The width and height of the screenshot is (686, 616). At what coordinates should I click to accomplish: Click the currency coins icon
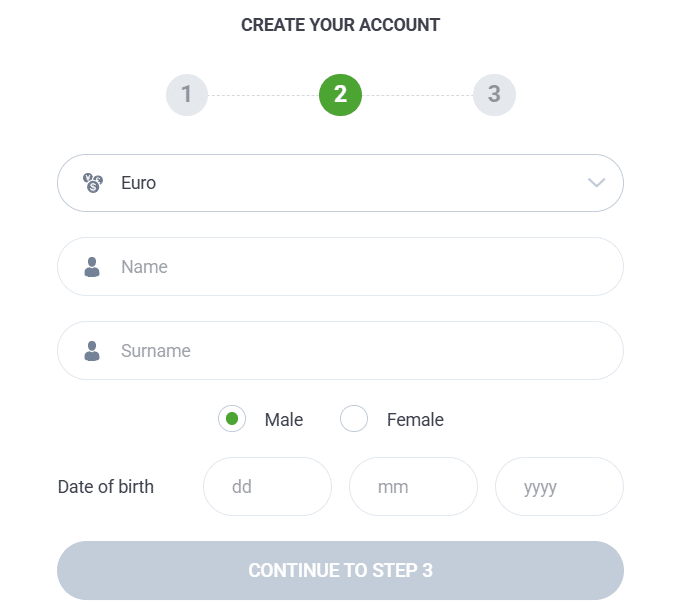pos(93,183)
